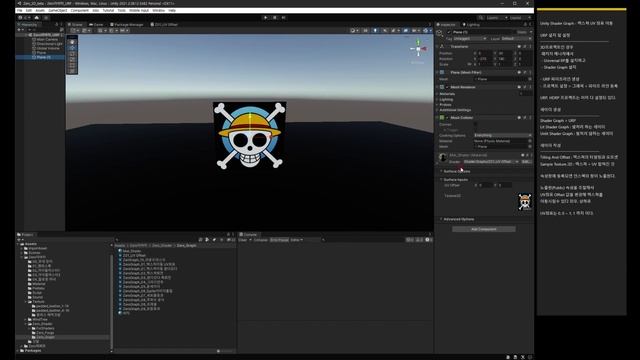Click the Mal_Shader asset icon

coord(120,251)
